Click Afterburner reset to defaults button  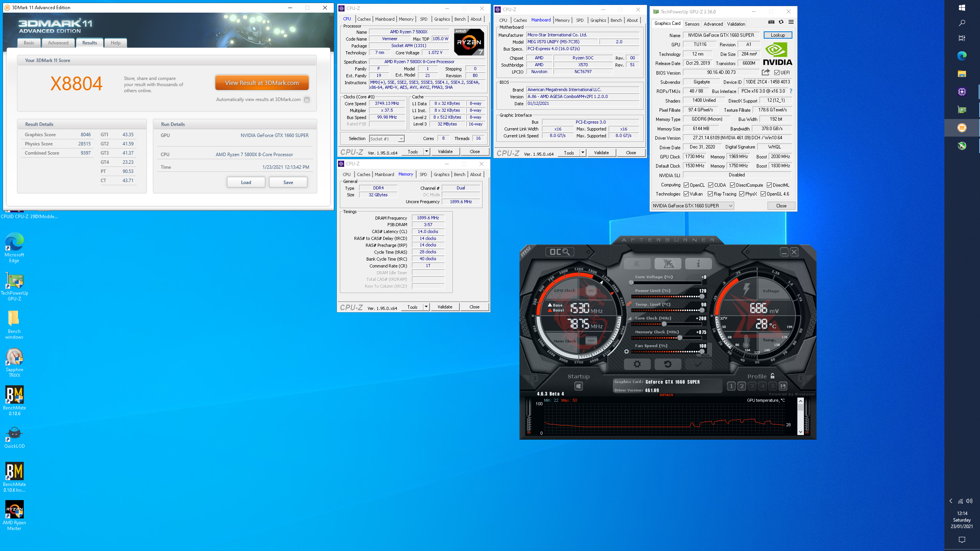668,364
